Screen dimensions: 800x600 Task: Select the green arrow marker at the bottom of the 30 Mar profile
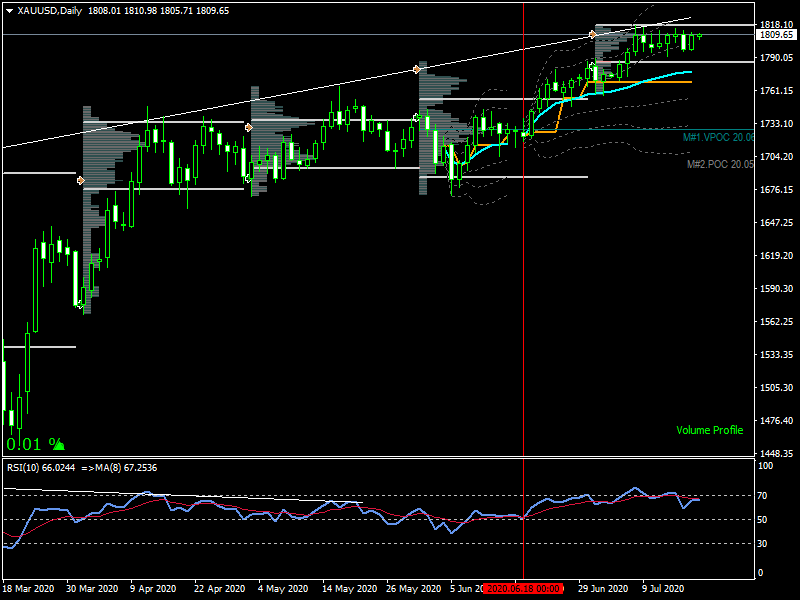81,304
